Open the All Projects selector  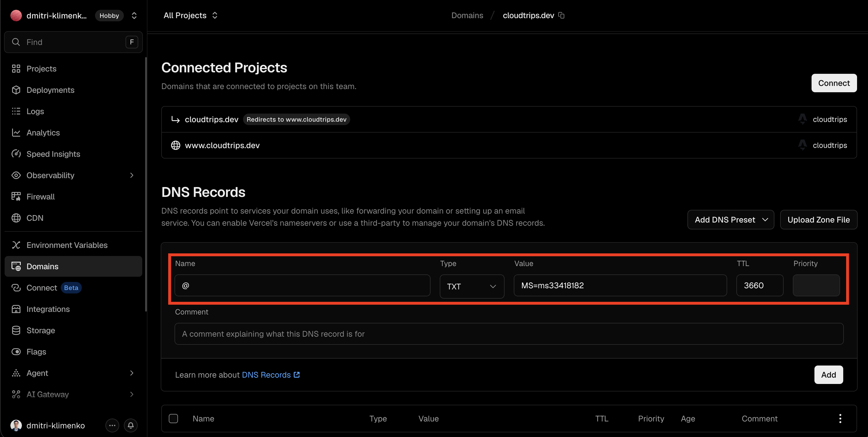point(190,16)
